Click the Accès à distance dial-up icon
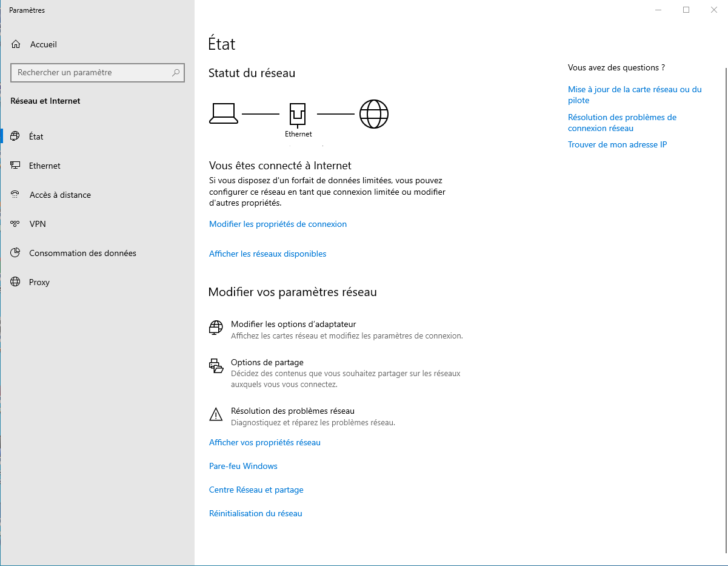 coord(16,195)
